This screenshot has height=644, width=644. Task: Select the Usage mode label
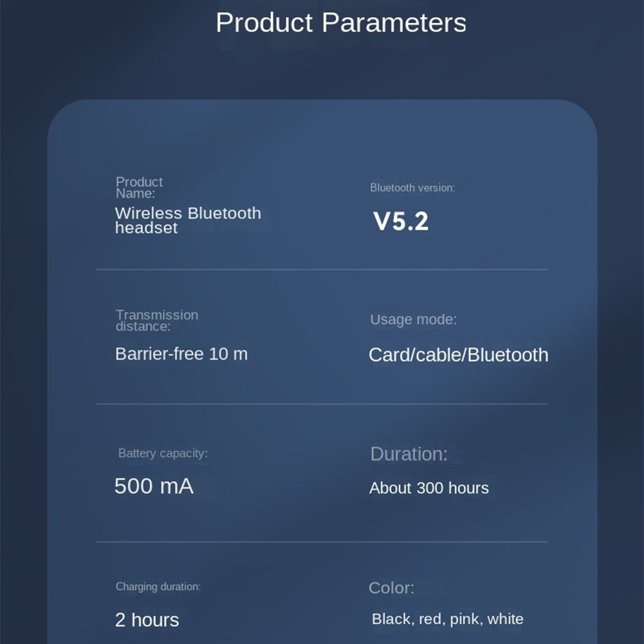414,320
